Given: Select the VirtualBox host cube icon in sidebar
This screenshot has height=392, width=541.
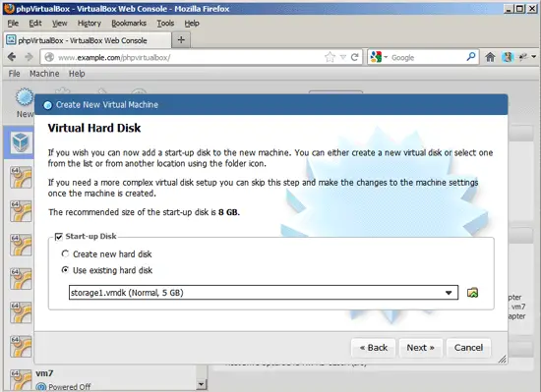Looking at the screenshot, I should pos(21,142).
